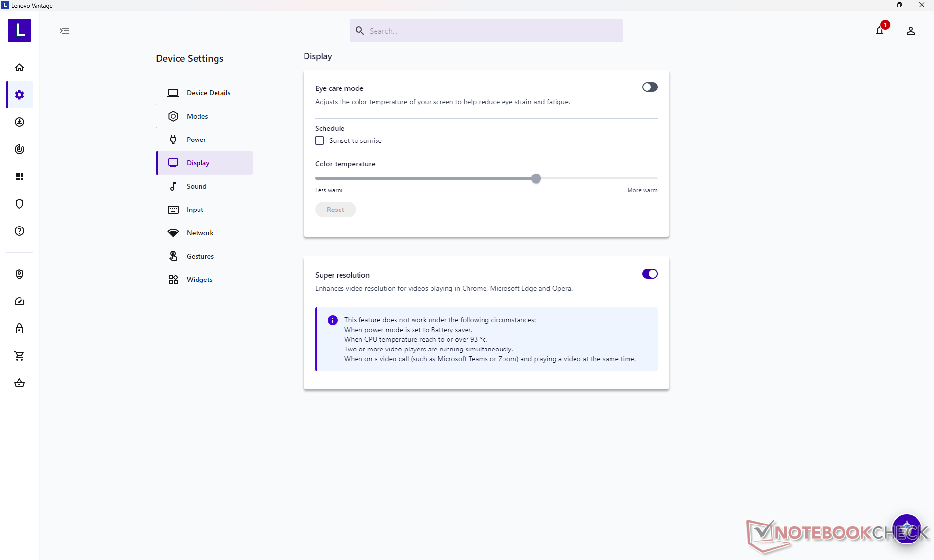The width and height of the screenshot is (934, 560).
Task: Select the Gestures menu item
Action: [200, 256]
